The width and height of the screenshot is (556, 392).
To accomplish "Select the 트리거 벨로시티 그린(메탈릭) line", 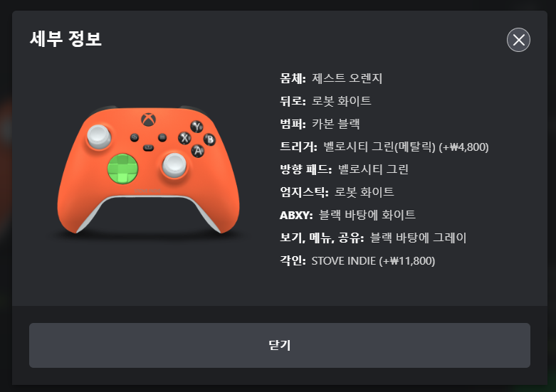I will click(x=384, y=147).
